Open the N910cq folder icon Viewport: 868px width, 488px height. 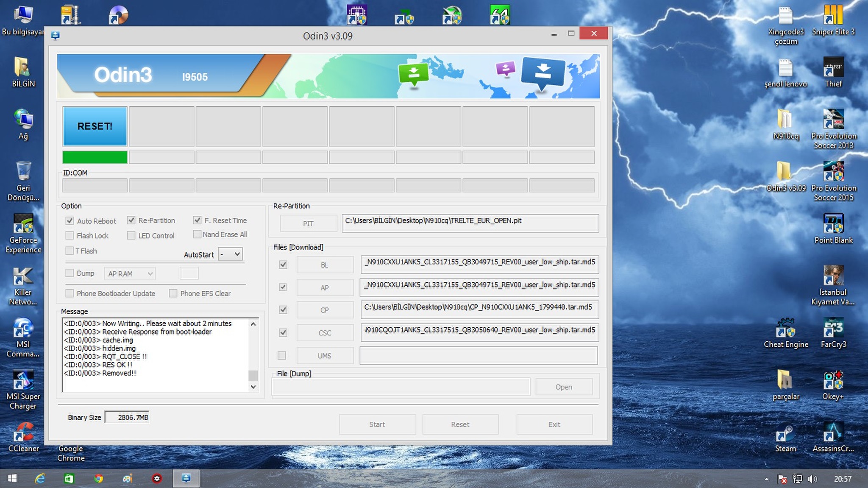[785, 120]
